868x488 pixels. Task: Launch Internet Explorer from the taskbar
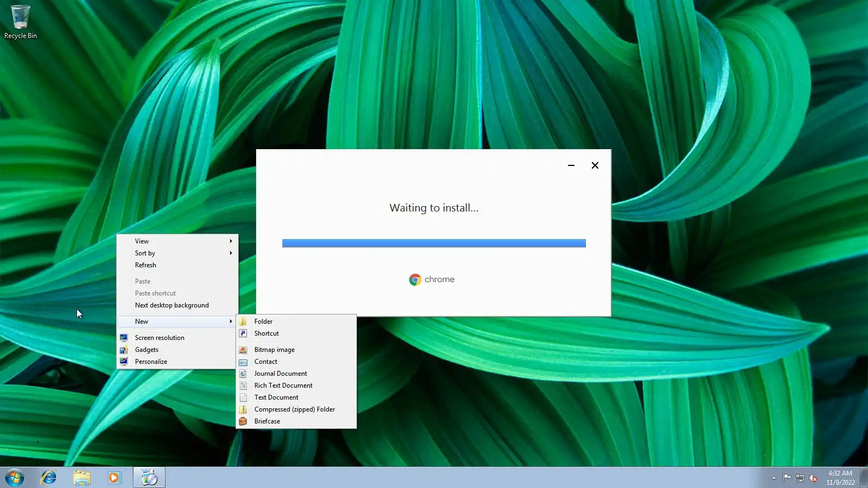point(49,478)
